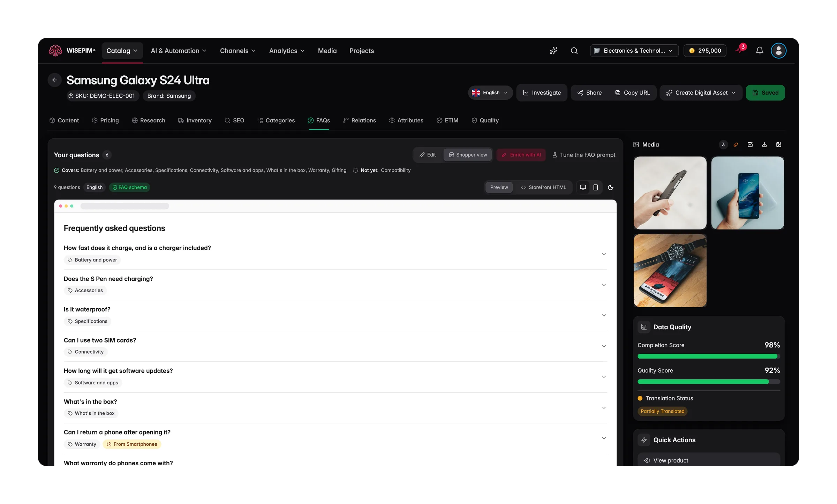Open the AI & Automation menu
Viewport: 837px width, 504px height.
pyautogui.click(x=179, y=51)
